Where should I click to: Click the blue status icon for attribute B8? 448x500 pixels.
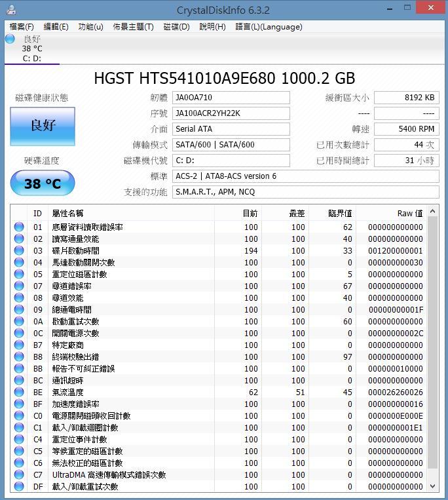point(19,356)
